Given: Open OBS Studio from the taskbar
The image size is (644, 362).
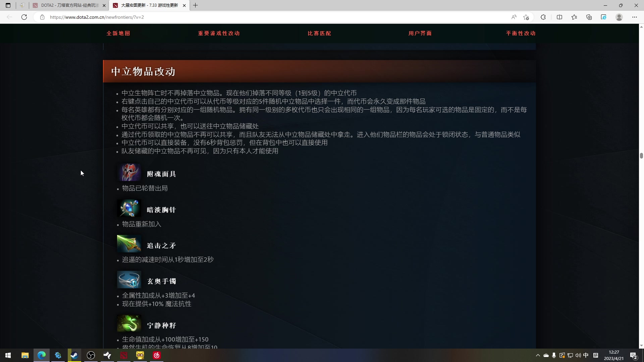Looking at the screenshot, I should tap(91, 356).
